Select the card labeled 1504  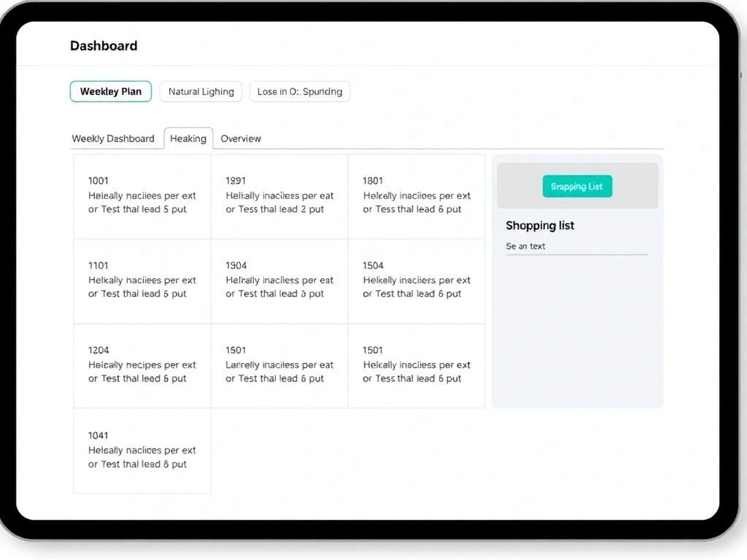click(417, 281)
